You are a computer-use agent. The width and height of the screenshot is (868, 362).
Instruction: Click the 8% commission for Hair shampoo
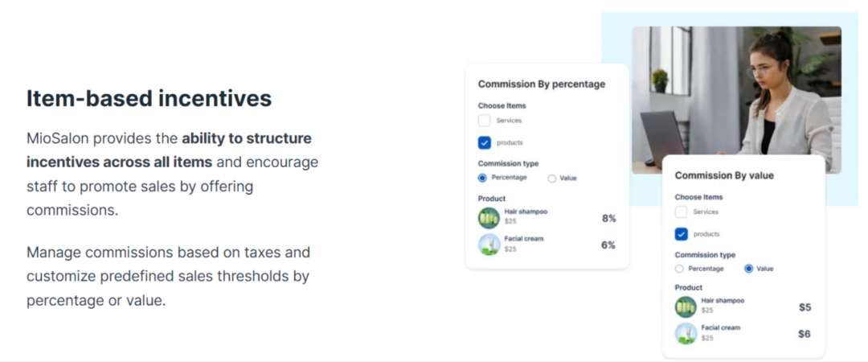click(x=608, y=218)
